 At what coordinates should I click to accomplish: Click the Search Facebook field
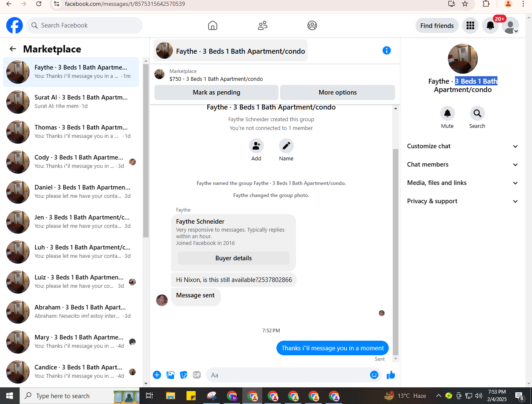coord(85,25)
